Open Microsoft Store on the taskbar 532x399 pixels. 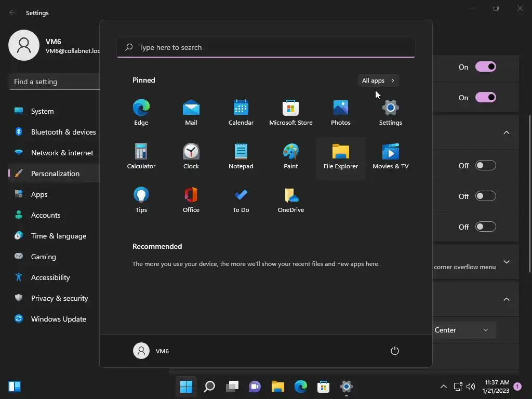coord(323,387)
